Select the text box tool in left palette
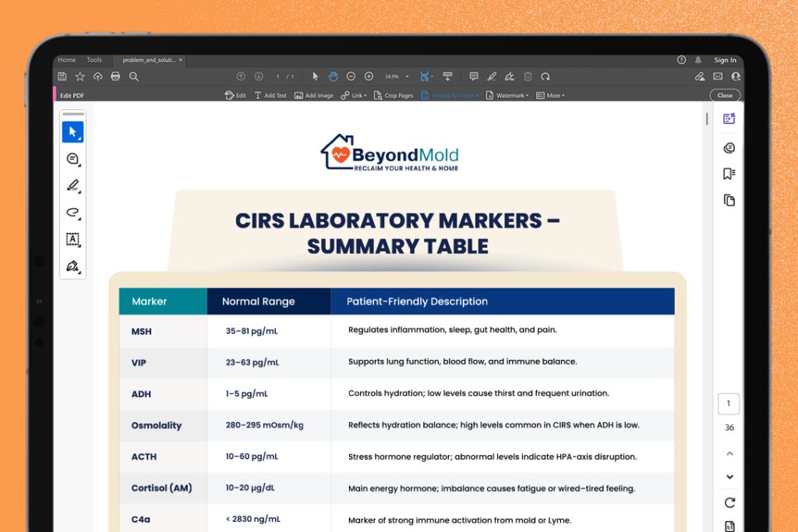Screen dimensions: 798x532 (x=72, y=240)
